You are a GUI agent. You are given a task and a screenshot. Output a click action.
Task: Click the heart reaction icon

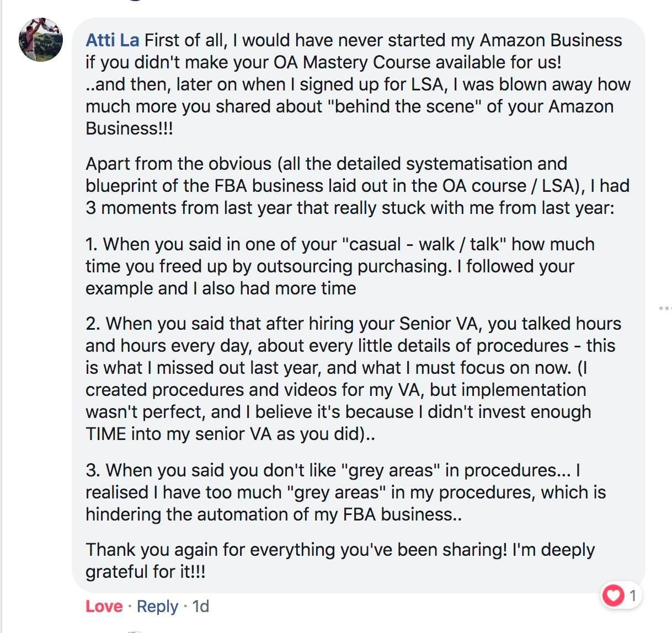pyautogui.click(x=613, y=596)
